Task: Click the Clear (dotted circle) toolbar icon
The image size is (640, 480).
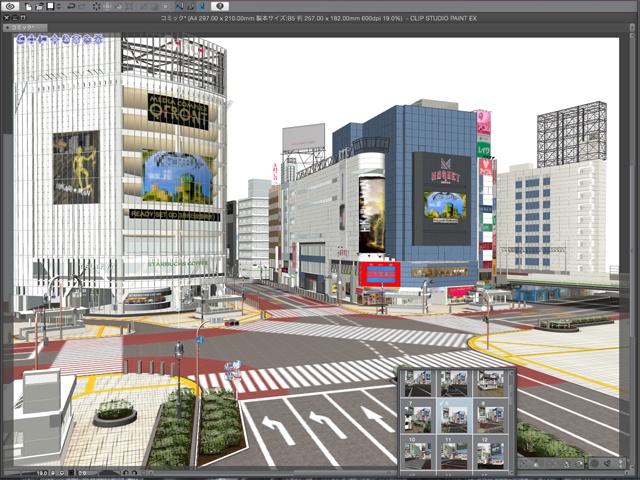Action: pos(96,7)
